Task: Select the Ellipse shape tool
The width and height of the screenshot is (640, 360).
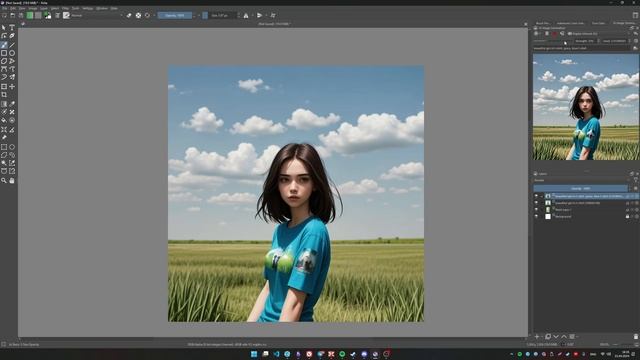Action: click(12, 53)
